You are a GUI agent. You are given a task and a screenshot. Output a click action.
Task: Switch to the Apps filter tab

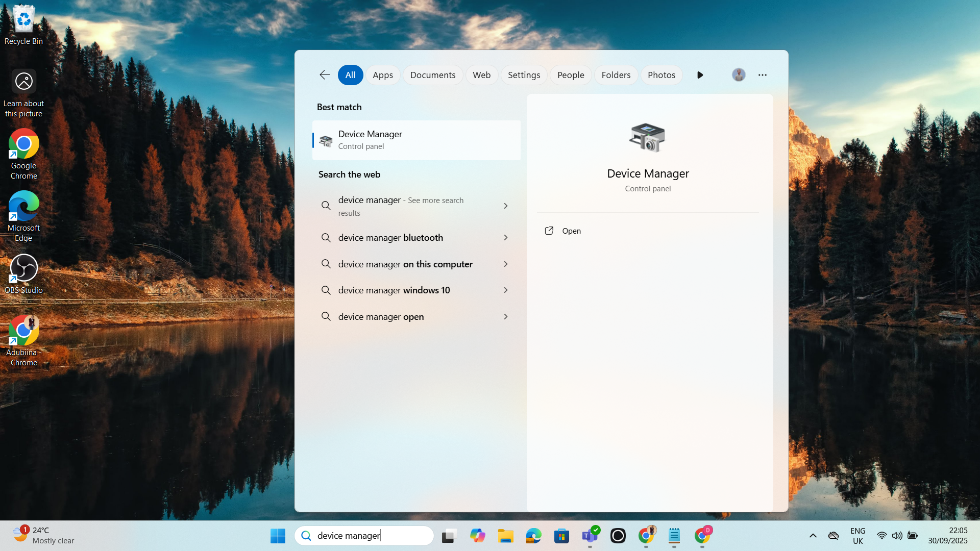coord(382,75)
